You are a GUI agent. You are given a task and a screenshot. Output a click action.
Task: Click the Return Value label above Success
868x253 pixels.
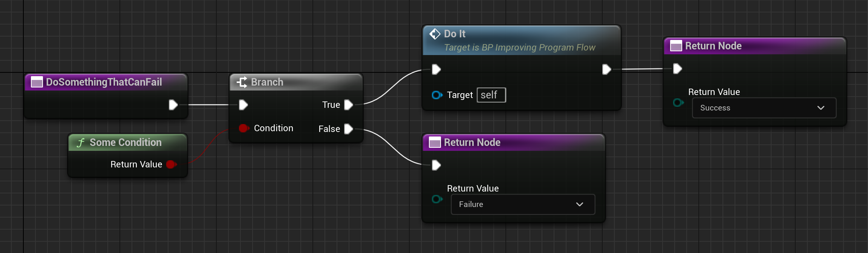coord(714,92)
